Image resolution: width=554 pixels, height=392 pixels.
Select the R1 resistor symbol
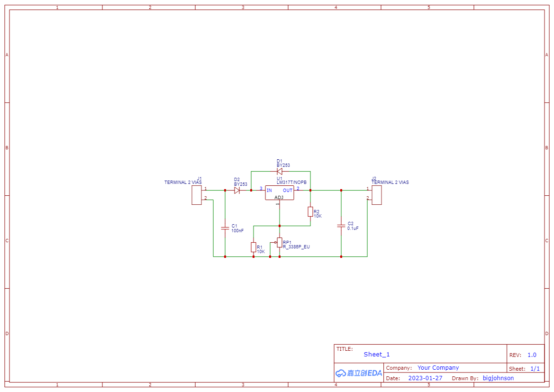click(254, 247)
